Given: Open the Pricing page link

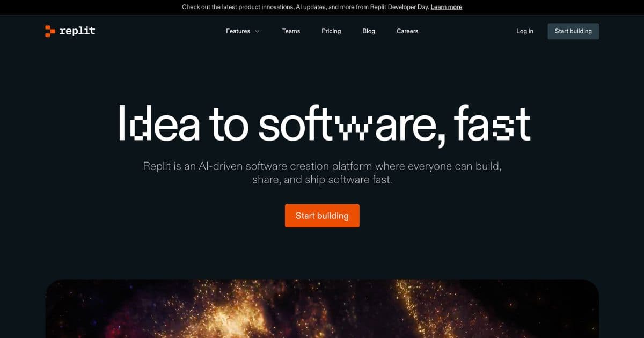Looking at the screenshot, I should [x=331, y=31].
